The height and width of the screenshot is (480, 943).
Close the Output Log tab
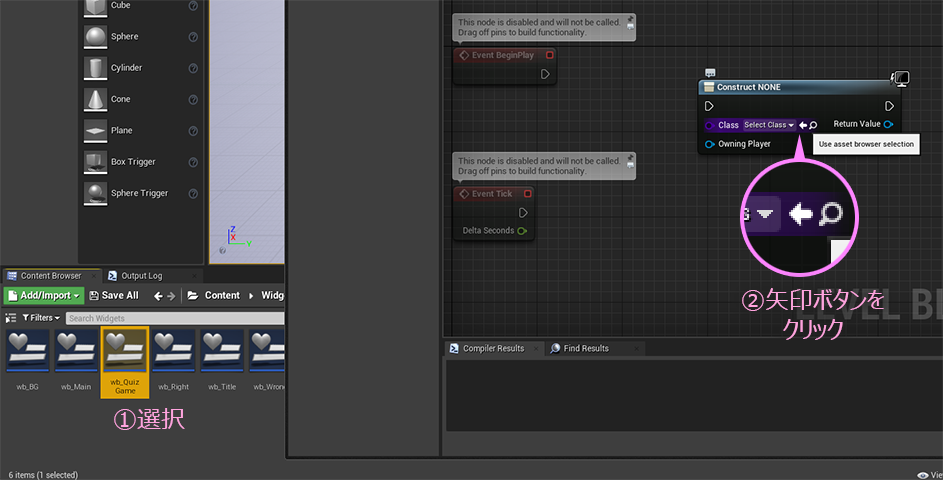tap(194, 276)
